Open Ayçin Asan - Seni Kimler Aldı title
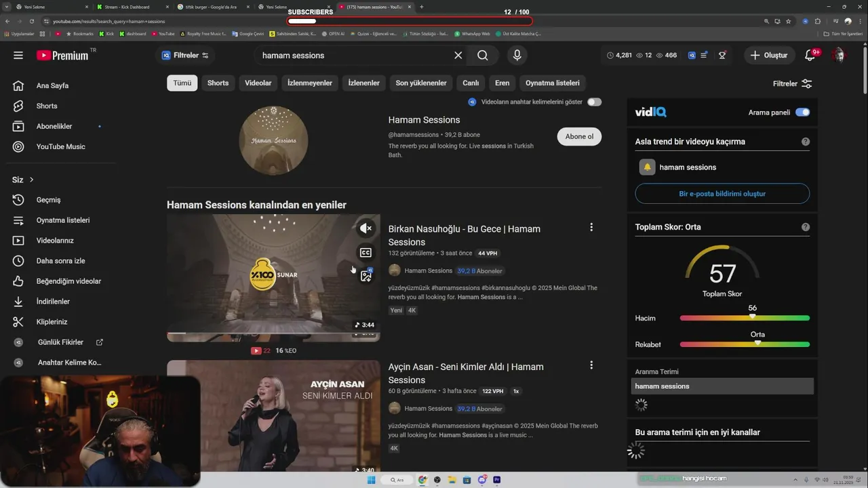 pos(466,373)
